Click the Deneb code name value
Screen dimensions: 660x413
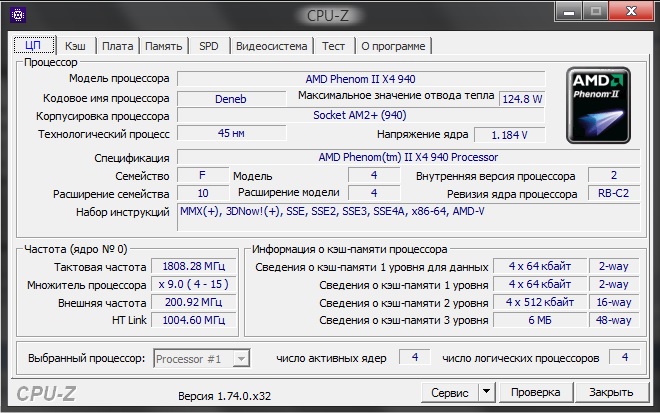(x=231, y=99)
